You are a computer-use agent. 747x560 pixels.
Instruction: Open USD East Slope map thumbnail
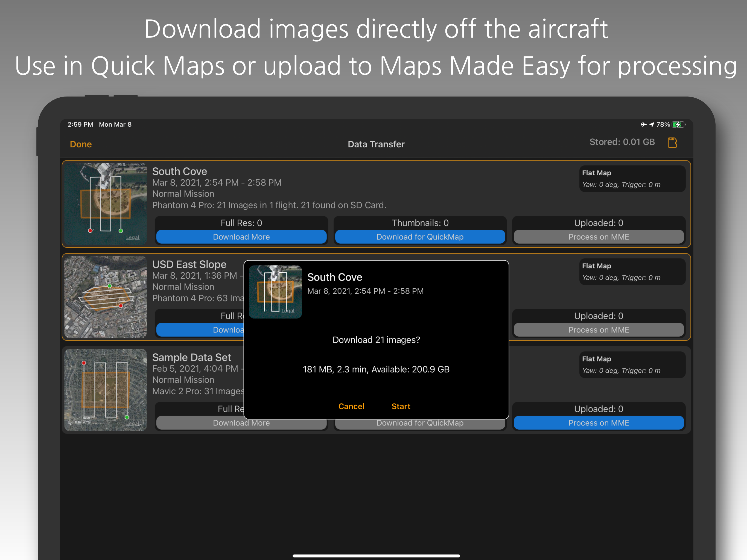[x=105, y=297]
